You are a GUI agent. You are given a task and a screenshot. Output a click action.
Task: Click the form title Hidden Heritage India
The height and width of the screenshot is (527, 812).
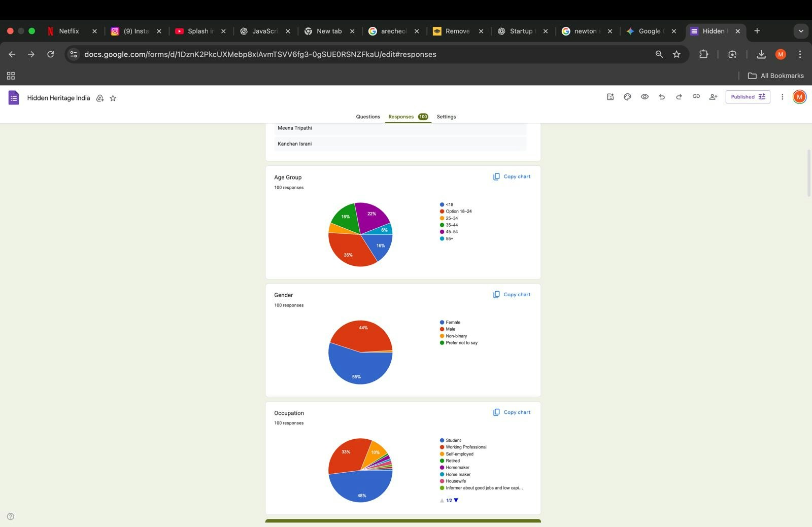pos(58,98)
